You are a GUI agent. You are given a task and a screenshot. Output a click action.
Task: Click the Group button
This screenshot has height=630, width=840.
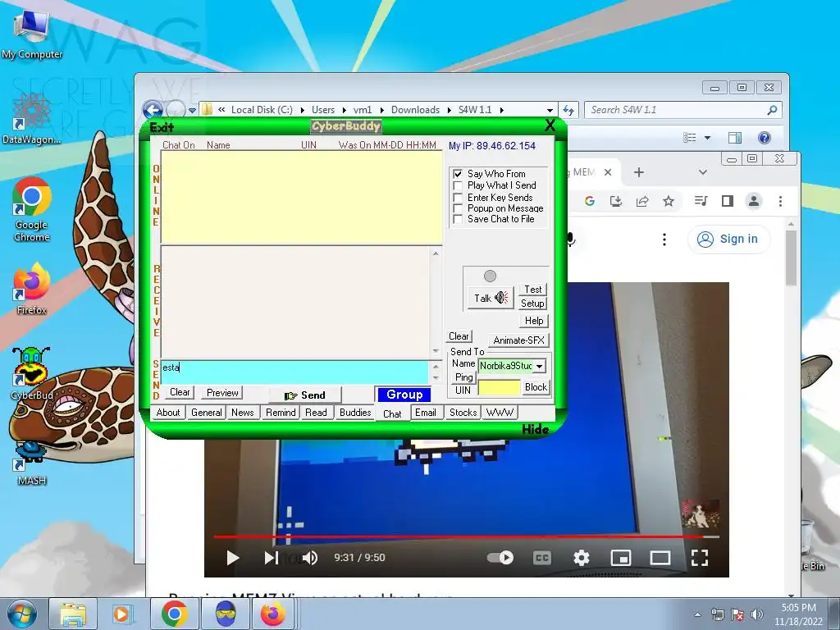pos(404,395)
